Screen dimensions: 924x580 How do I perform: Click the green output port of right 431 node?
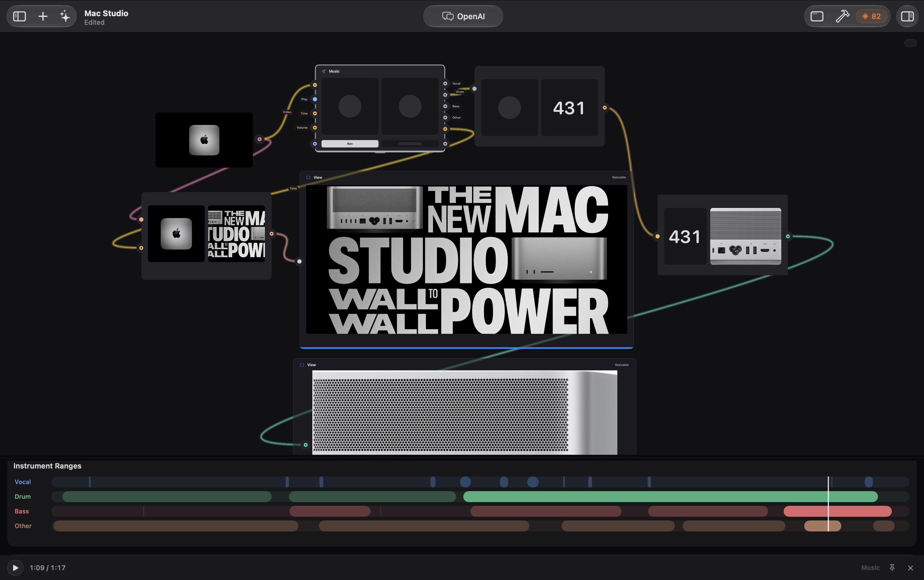click(788, 236)
